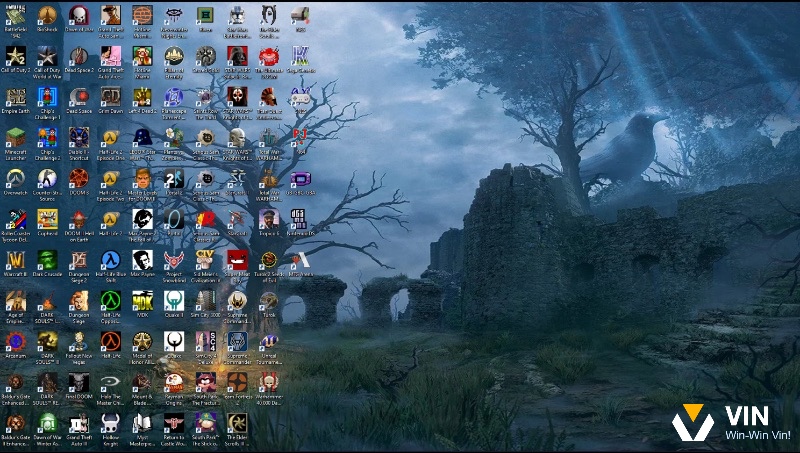Open the Battlefield 1942 shortcut
Screen dimensions: 800x453
click(x=16, y=17)
